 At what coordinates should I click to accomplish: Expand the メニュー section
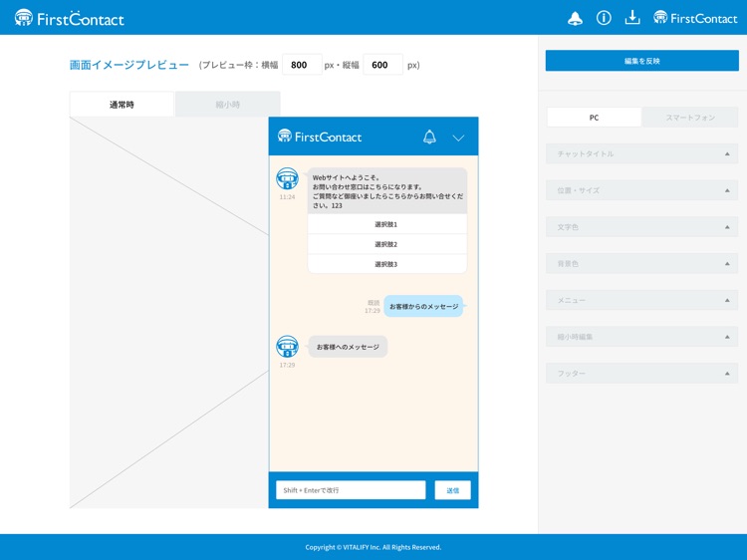641,300
